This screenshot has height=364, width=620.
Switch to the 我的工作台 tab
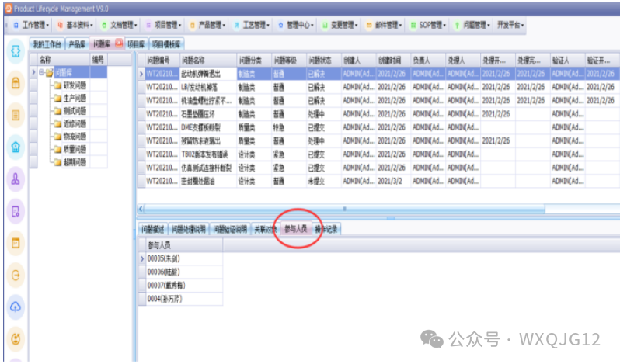click(x=47, y=44)
